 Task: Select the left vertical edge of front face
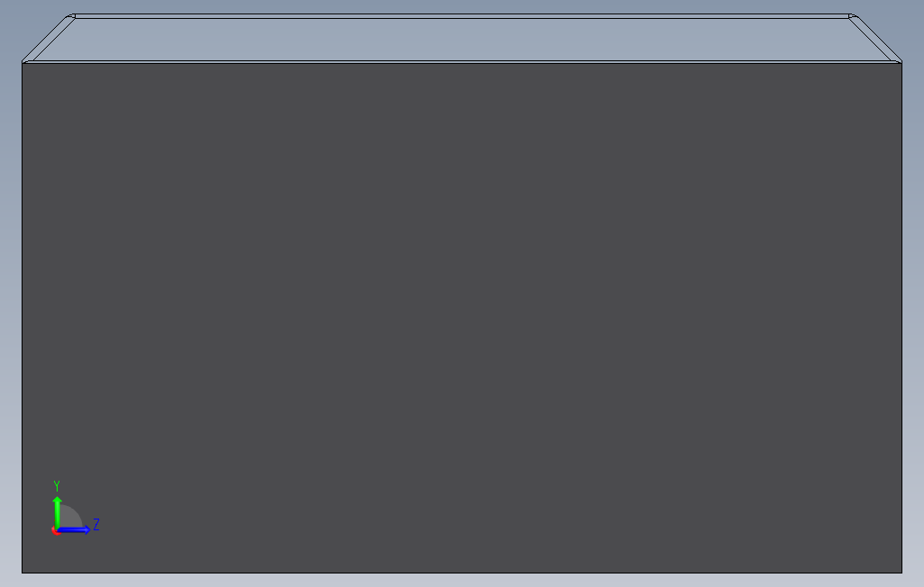[x=23, y=318]
